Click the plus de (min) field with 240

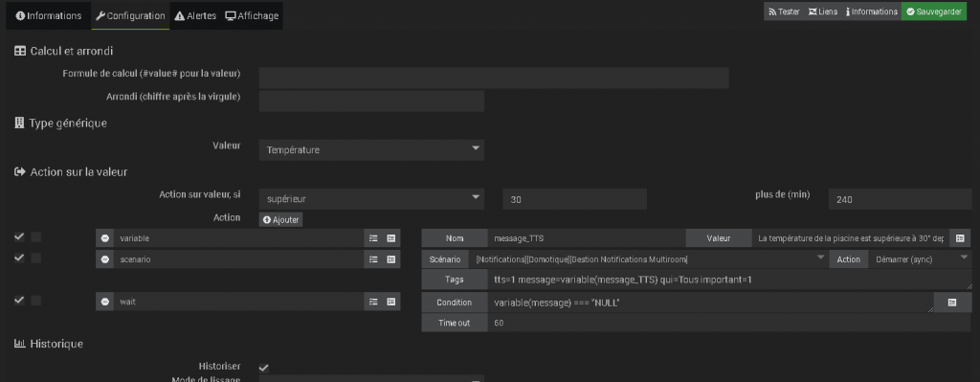point(900,199)
